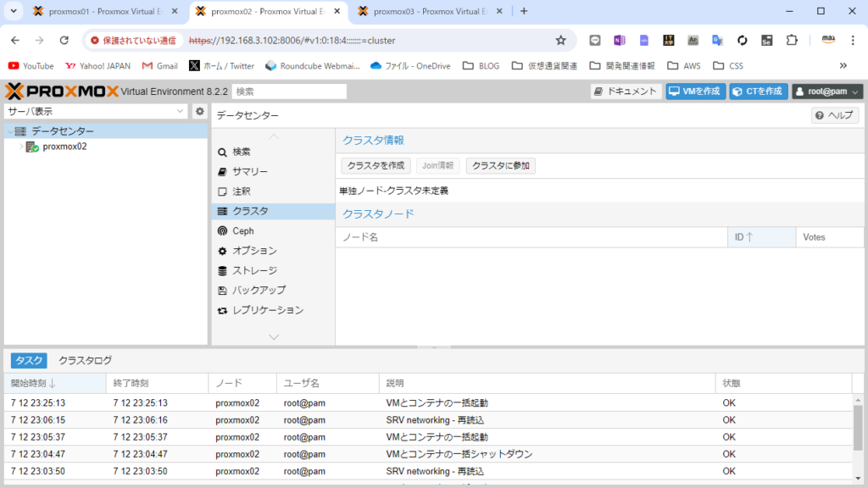Click the gear icon beside server view selector
This screenshot has height=488, width=868.
tap(200, 112)
